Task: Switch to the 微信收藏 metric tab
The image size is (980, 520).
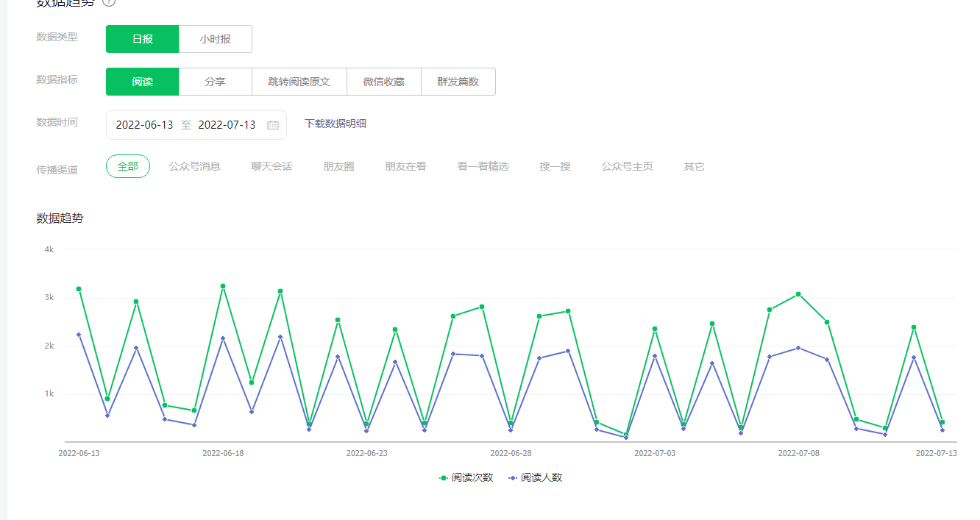Action: point(384,82)
